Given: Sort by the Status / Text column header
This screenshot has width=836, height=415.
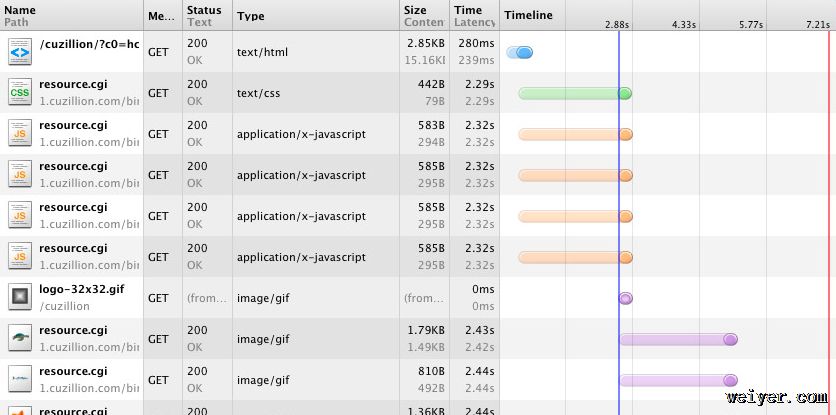Looking at the screenshot, I should (207, 15).
